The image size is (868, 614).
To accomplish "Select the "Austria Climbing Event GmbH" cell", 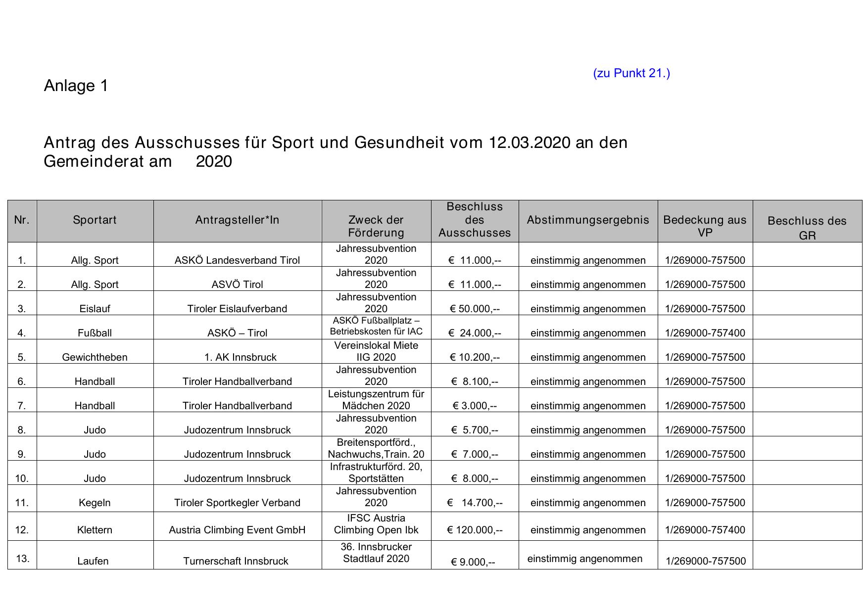I will (x=237, y=530).
